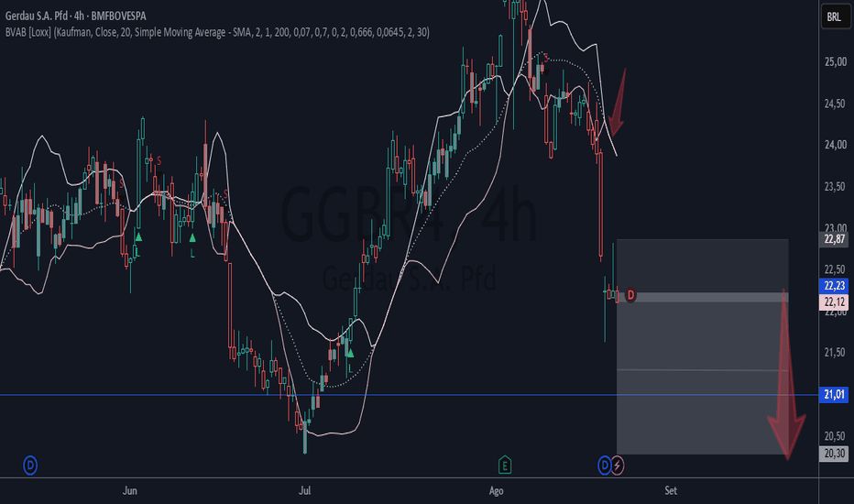This screenshot has height=504, width=854.
Task: Click the 22,87 stop level label
Action: point(834,239)
